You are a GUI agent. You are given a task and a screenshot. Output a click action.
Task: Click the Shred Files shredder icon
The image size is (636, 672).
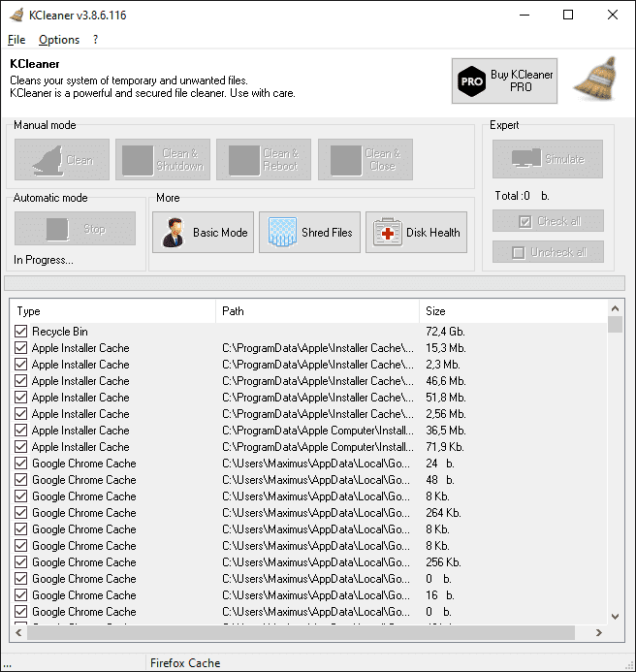click(x=282, y=232)
